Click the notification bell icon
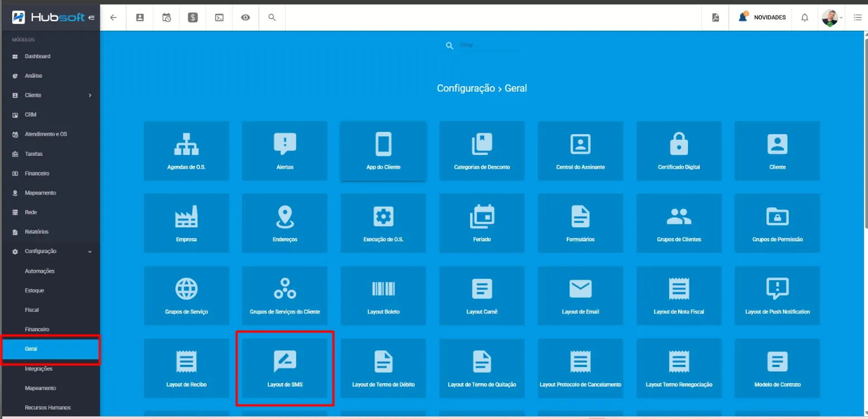 coord(804,17)
